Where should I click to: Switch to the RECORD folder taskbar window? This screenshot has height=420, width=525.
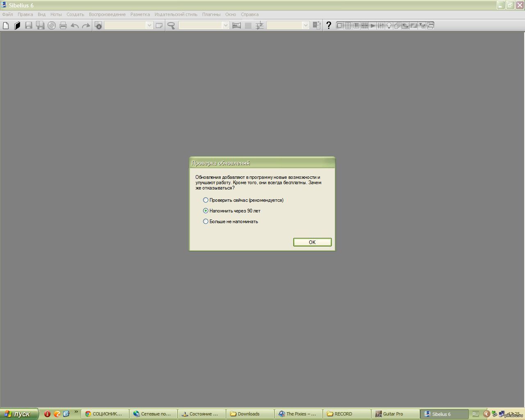[x=347, y=414]
